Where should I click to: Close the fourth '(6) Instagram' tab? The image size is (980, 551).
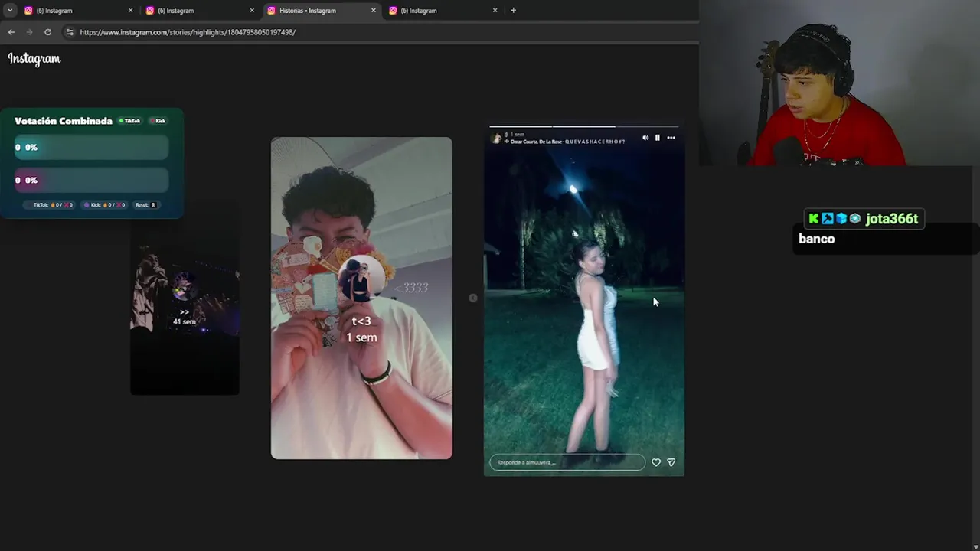pos(495,11)
